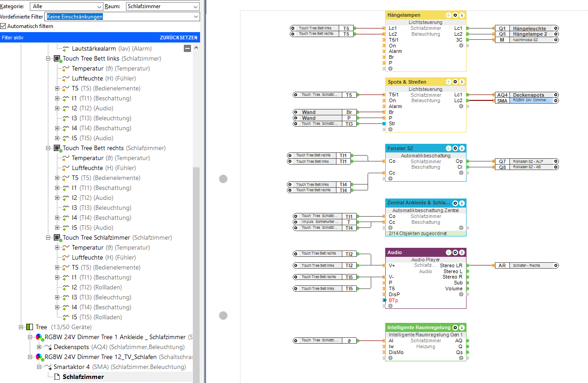Click the gray minus collapse button in tree
The image size is (588, 383).
click(x=187, y=48)
